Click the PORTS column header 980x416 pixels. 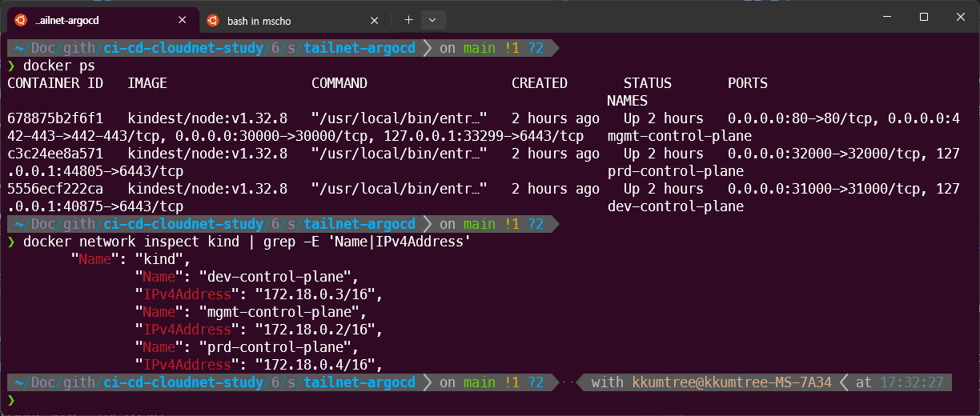(x=748, y=83)
